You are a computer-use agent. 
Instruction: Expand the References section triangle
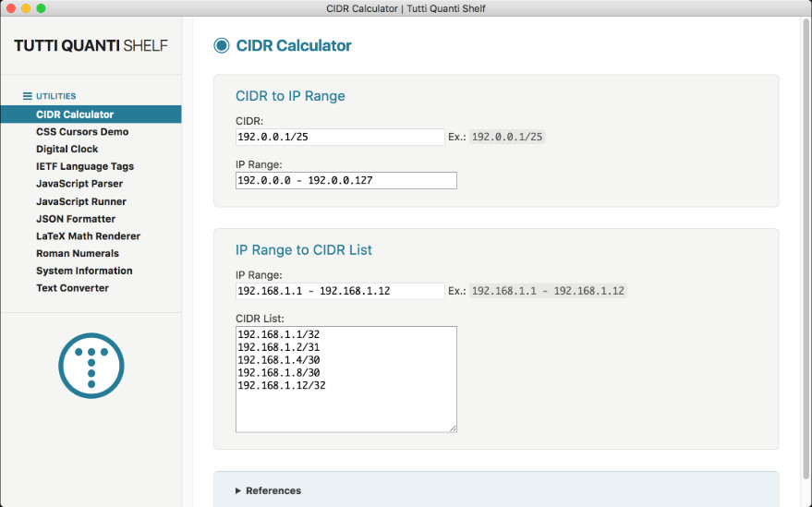238,490
